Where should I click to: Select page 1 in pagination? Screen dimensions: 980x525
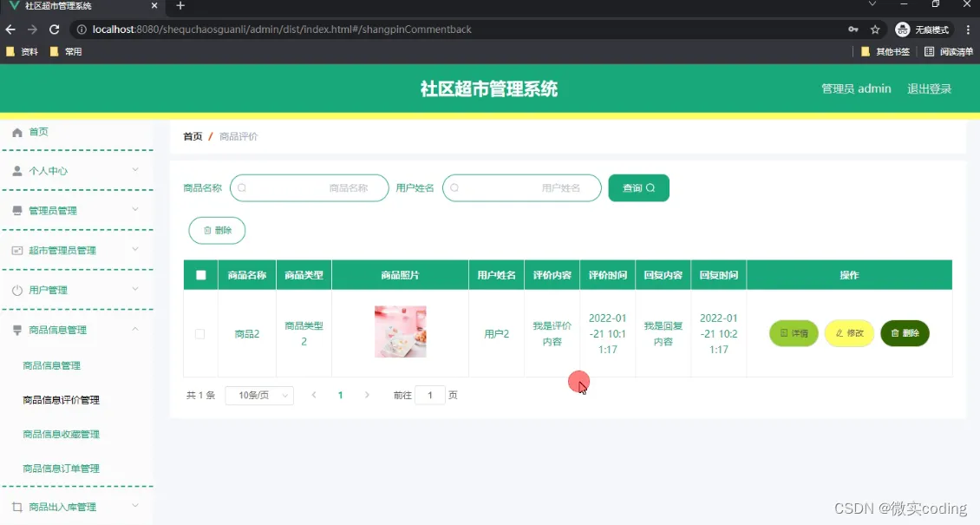click(340, 395)
